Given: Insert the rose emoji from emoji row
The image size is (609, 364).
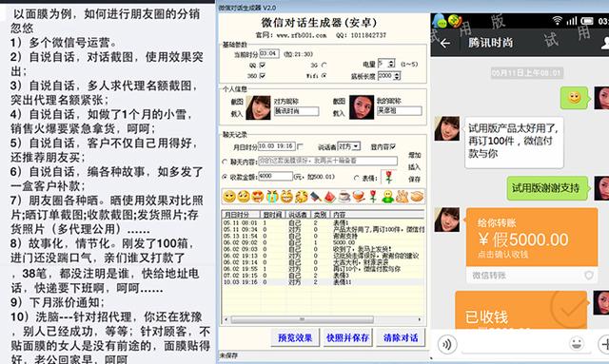Looking at the screenshot, I should [x=373, y=197].
